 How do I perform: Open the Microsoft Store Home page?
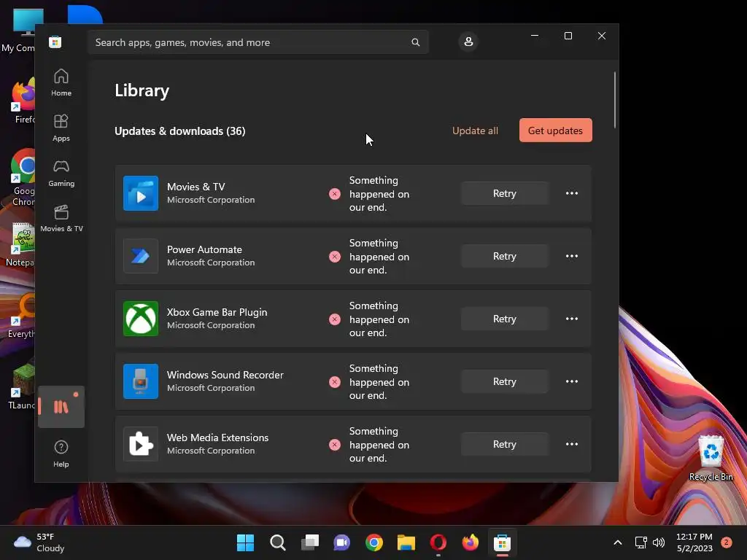coord(61,83)
